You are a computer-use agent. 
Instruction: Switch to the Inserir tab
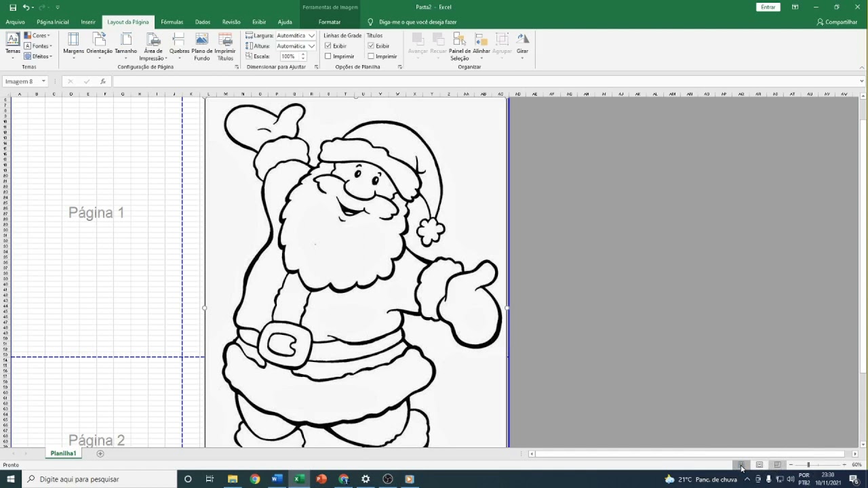88,22
